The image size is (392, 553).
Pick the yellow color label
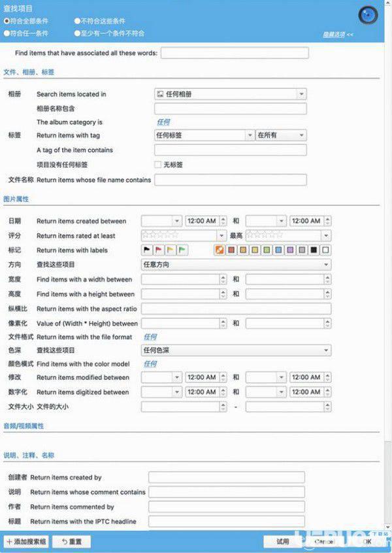255,250
